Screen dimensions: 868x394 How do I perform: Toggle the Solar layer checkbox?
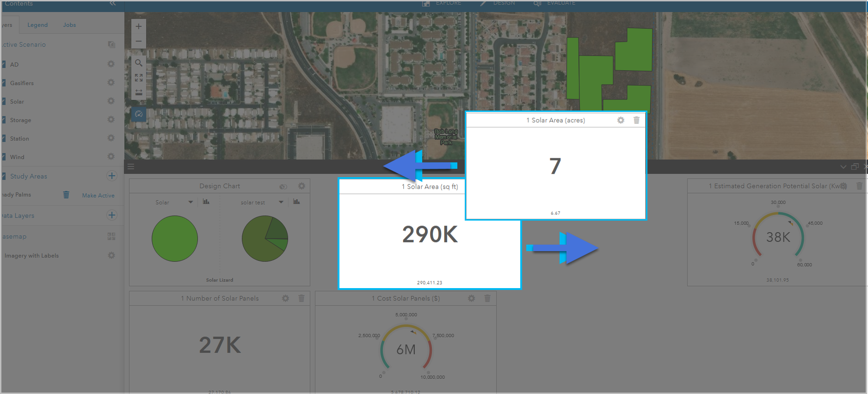click(x=4, y=101)
